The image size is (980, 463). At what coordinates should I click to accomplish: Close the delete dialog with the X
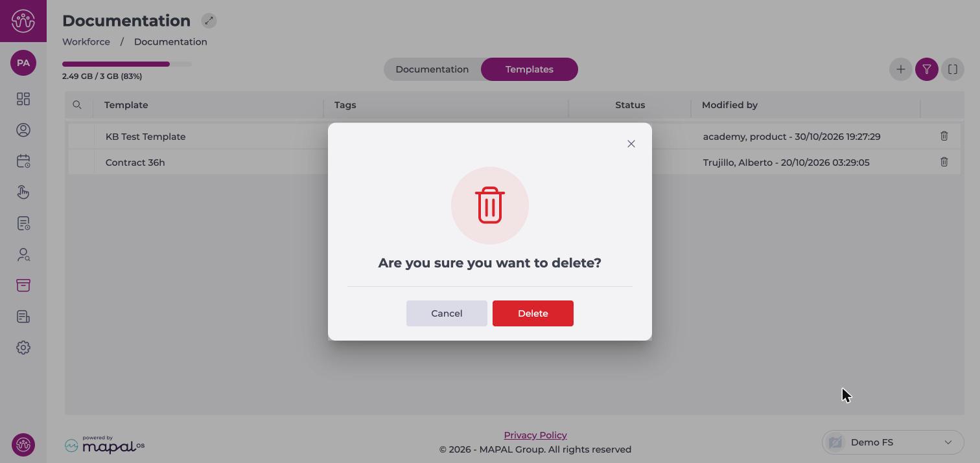[631, 144]
